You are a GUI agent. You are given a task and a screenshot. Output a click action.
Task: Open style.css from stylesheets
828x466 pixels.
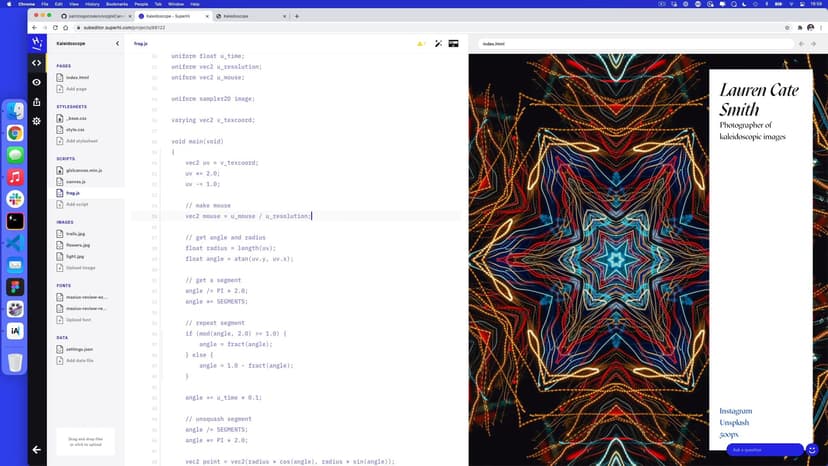(76, 129)
